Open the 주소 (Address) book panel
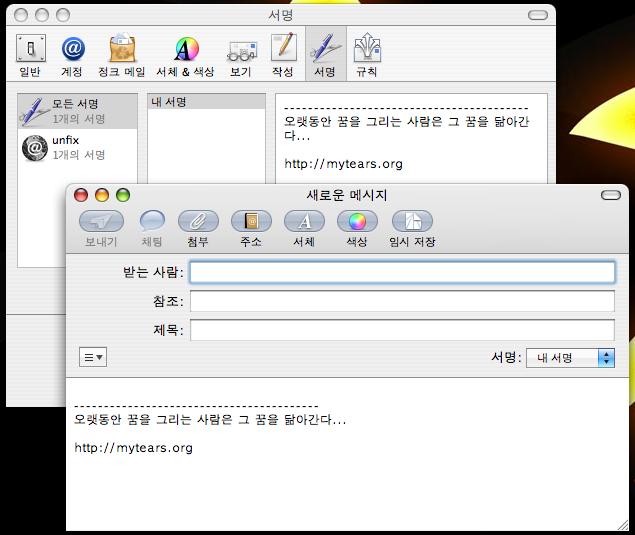 pos(251,221)
